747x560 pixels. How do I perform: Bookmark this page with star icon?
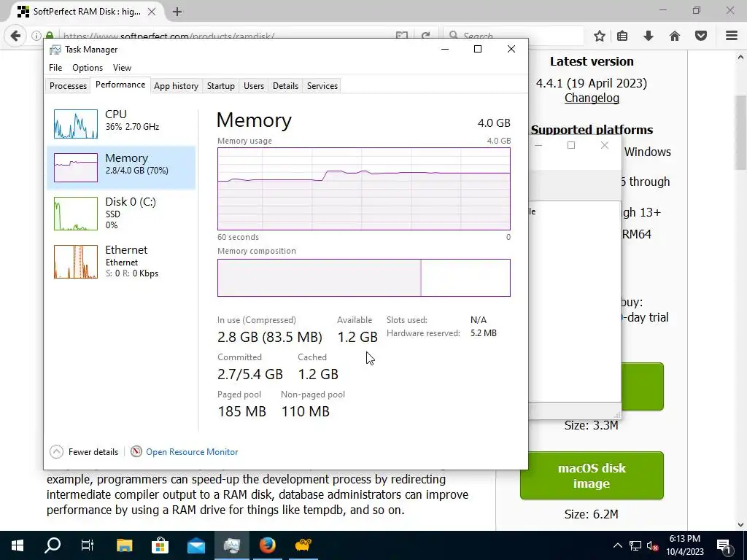click(600, 36)
